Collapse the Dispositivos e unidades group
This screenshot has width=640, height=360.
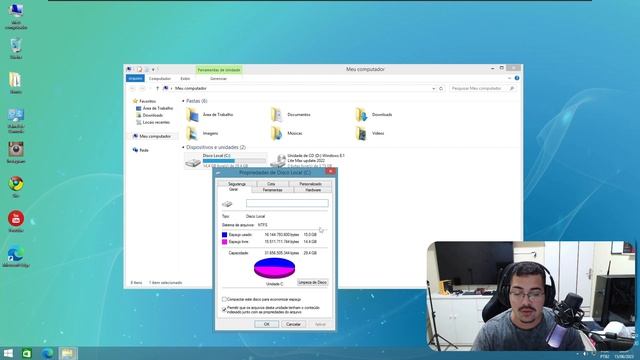pyautogui.click(x=183, y=147)
